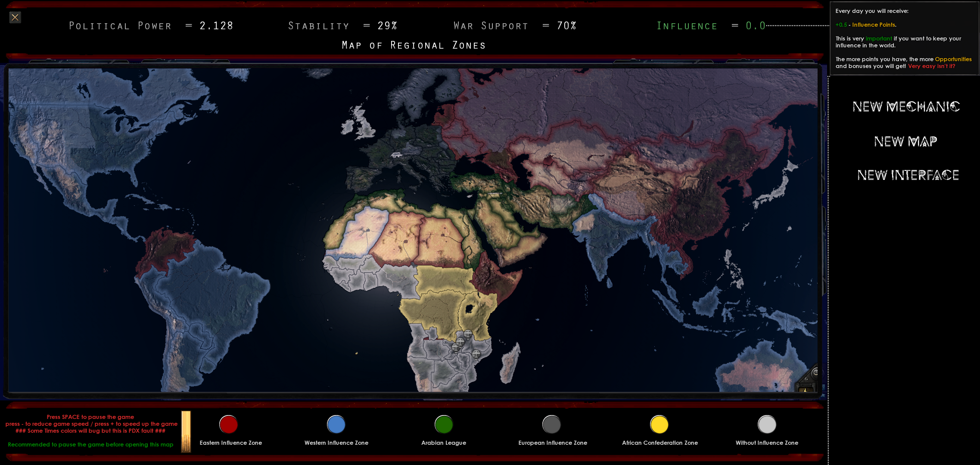Select the green Arabian League legend icon

click(x=444, y=425)
